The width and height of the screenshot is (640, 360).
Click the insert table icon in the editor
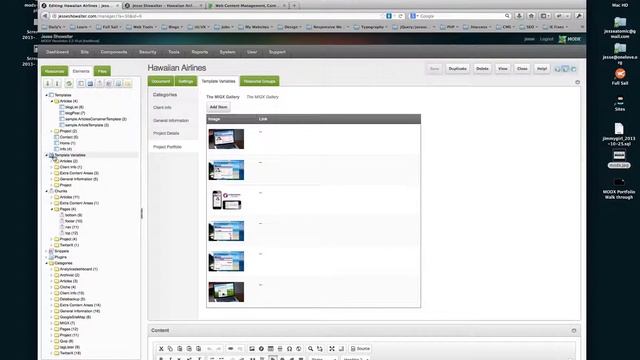(x=271, y=349)
